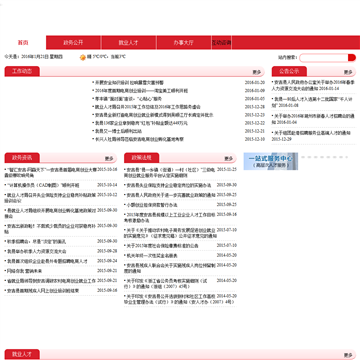The height and width of the screenshot is (360, 360).
Task: Open the 2016年度首期电商创业培训 article
Action: [140, 91]
